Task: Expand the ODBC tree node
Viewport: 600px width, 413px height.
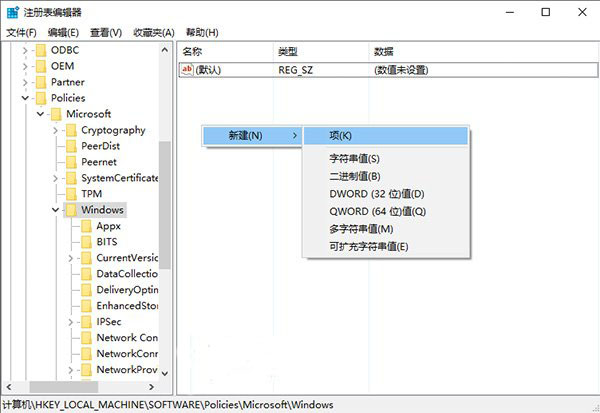Action: coord(25,50)
